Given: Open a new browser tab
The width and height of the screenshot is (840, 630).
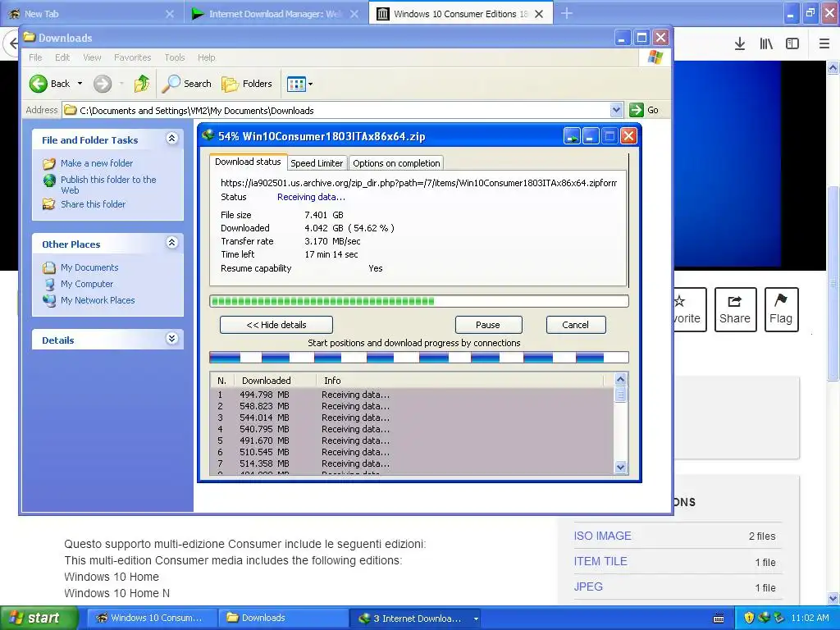Looking at the screenshot, I should (567, 13).
